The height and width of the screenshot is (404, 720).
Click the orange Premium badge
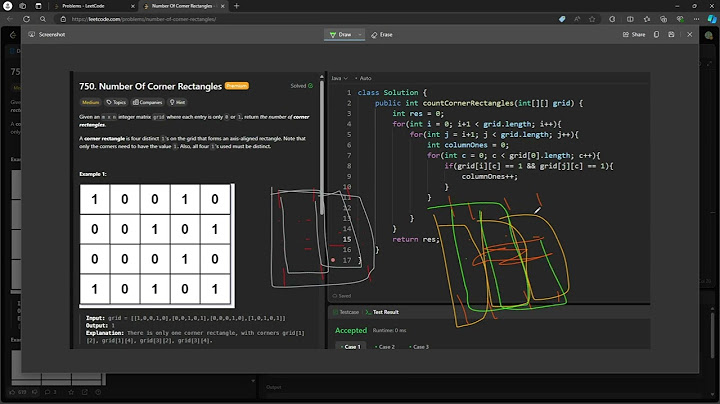click(x=237, y=86)
